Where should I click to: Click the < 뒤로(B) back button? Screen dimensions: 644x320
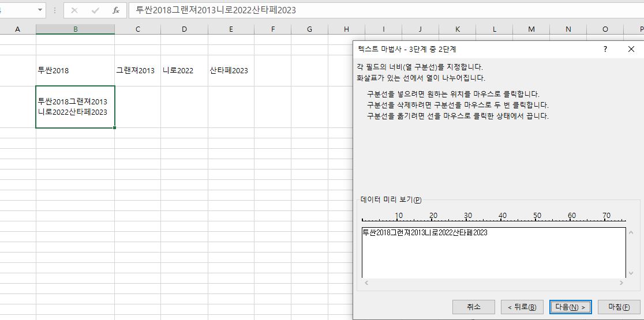tap(522, 307)
